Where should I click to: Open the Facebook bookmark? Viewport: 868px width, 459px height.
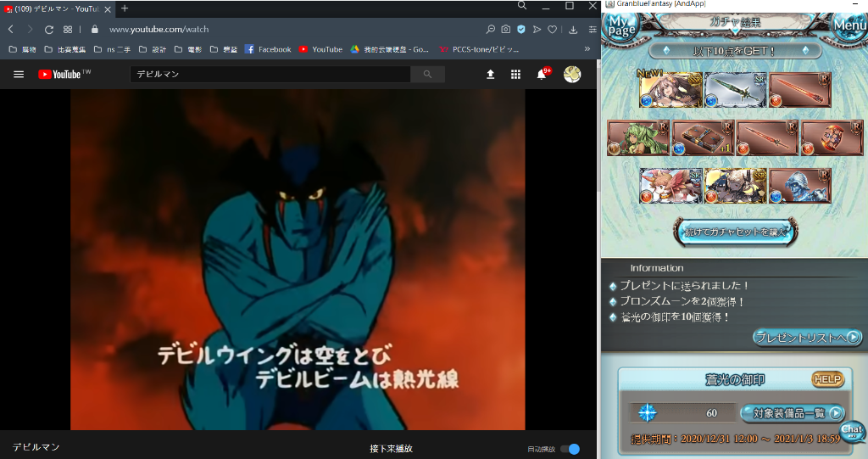click(x=268, y=49)
